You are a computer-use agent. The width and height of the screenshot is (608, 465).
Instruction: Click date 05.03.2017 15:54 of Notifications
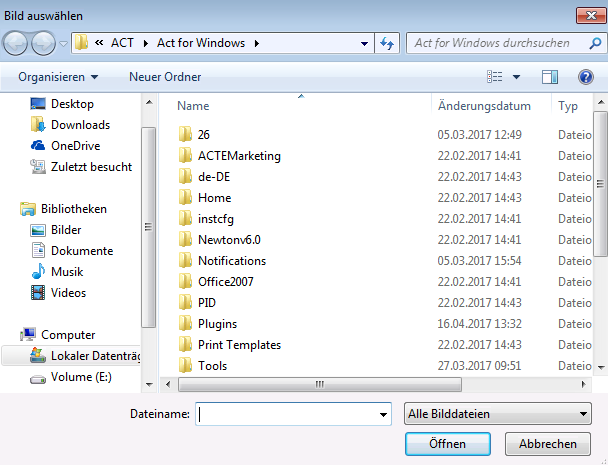pos(479,261)
